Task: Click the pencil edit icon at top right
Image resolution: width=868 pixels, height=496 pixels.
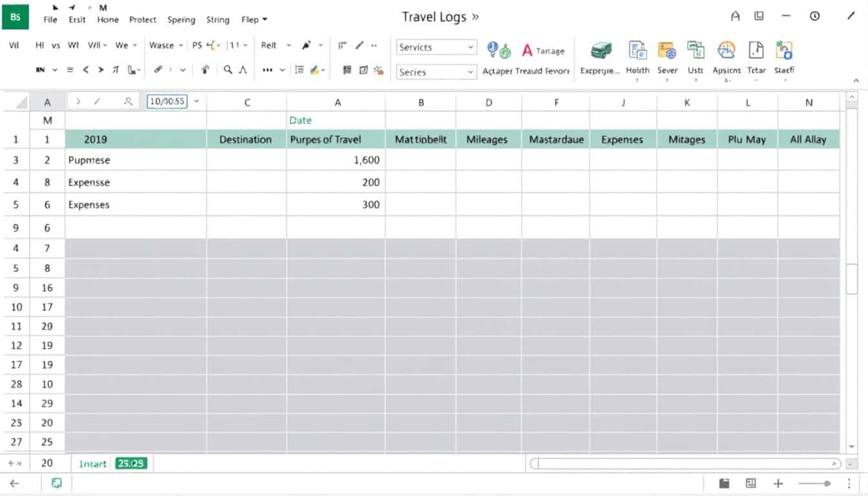Action: click(x=849, y=15)
